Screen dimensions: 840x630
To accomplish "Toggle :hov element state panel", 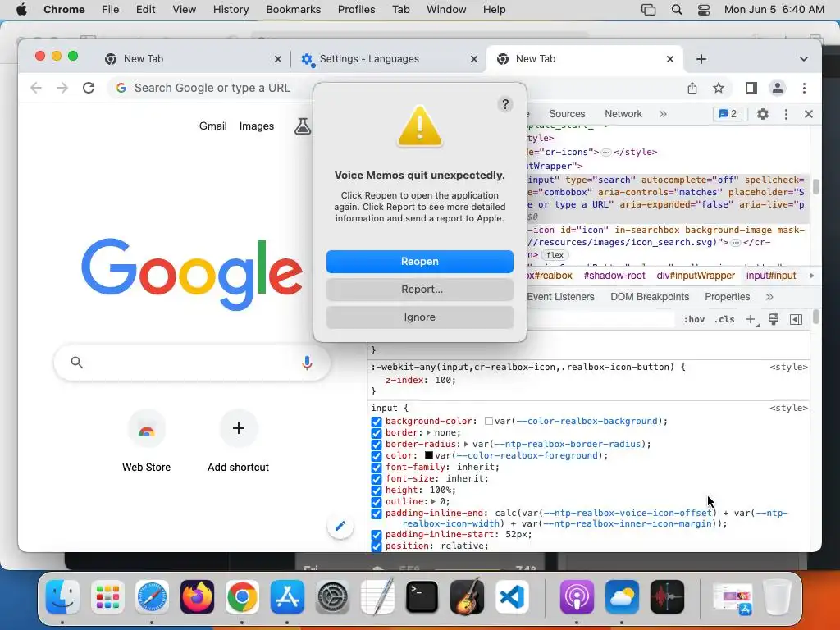I will (x=694, y=319).
